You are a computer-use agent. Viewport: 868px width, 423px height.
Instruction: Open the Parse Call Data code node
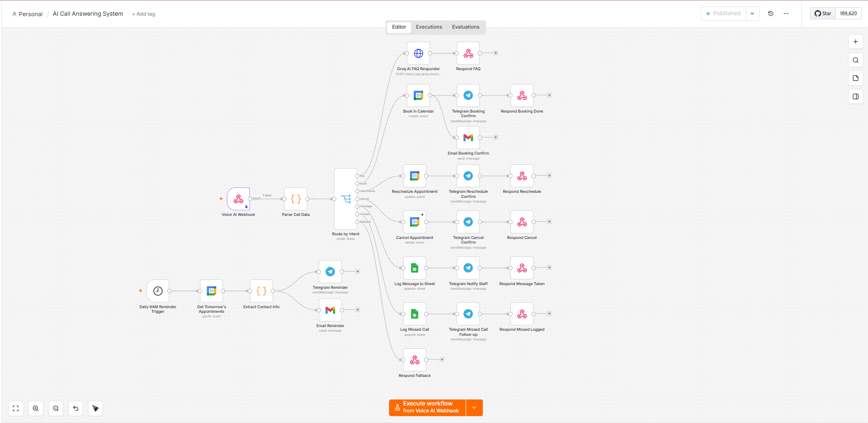coord(296,199)
